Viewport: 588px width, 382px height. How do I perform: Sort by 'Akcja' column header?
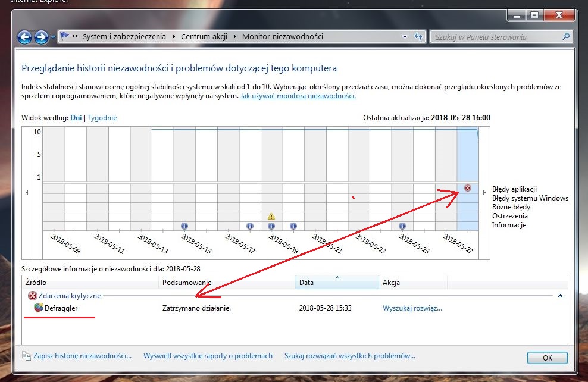click(x=413, y=282)
